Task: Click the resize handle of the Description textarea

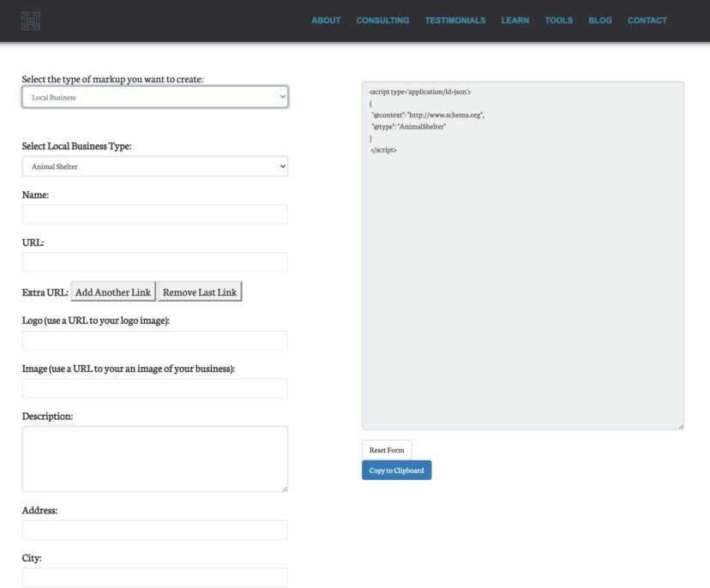Action: click(x=285, y=489)
